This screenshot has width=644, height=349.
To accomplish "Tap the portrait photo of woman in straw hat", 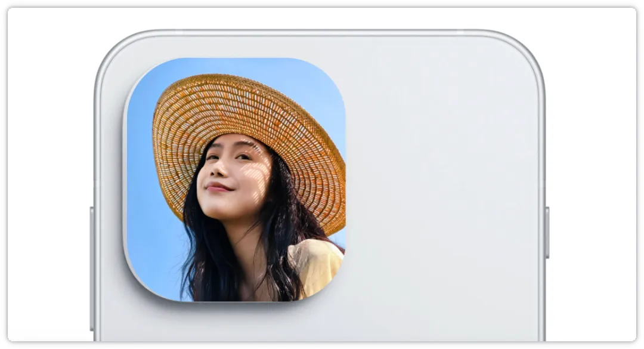I will 236,180.
